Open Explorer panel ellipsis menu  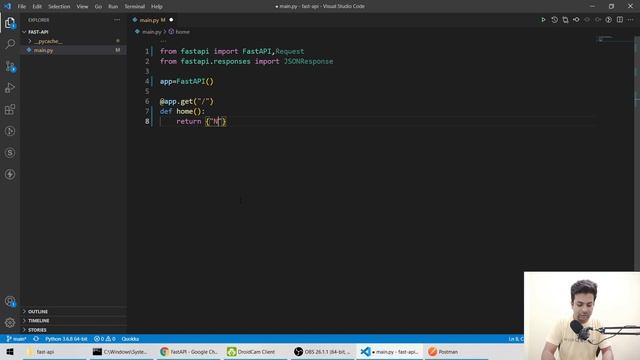click(x=117, y=20)
